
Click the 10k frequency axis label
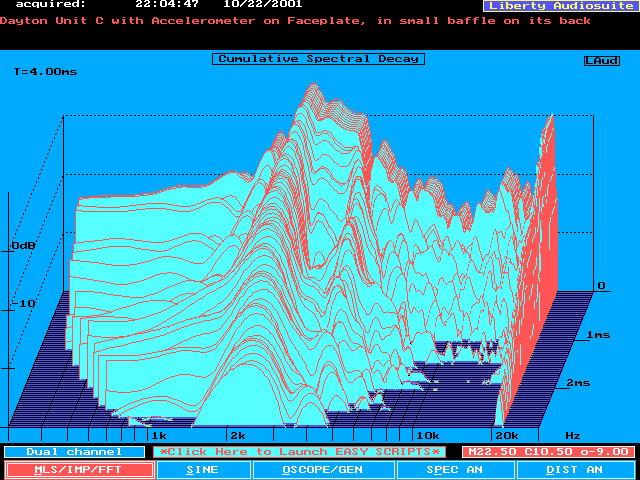427,436
